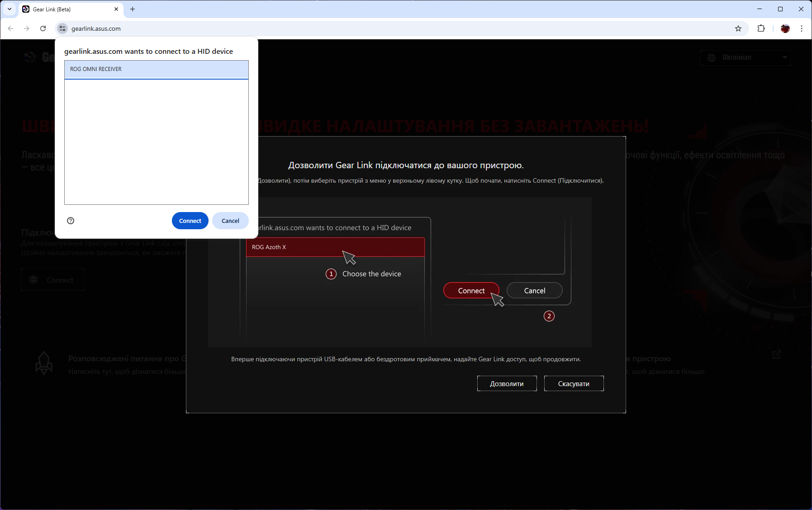812x510 pixels.
Task: View site information for gearlink.asus.com
Action: 62,28
